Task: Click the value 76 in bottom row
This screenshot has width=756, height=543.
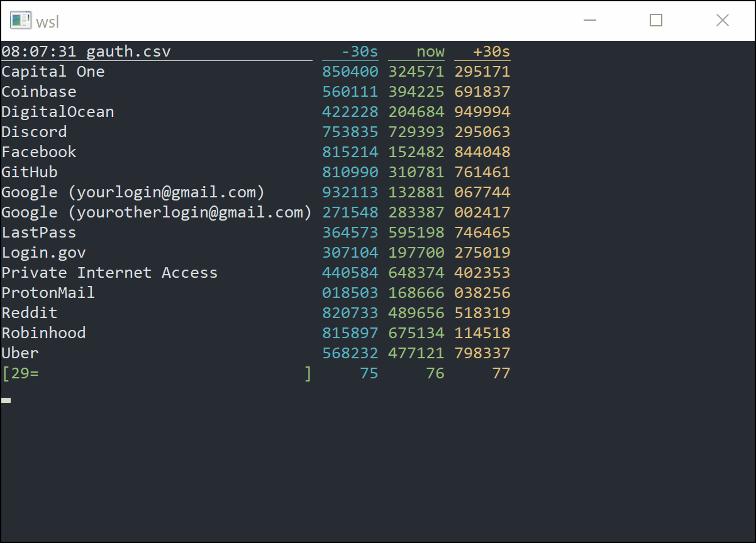Action: (x=435, y=373)
